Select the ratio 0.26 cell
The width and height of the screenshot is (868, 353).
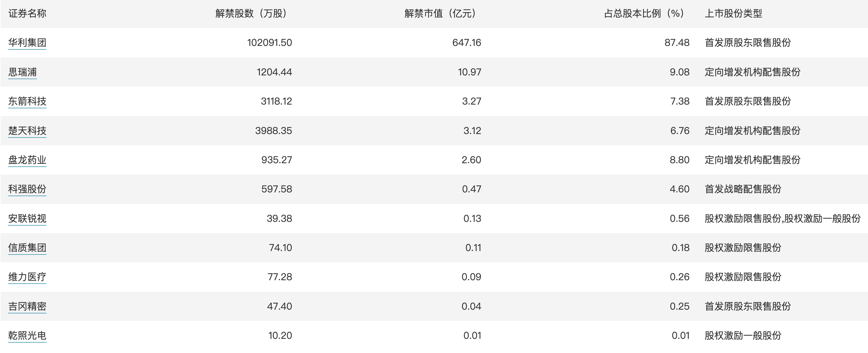pos(680,277)
